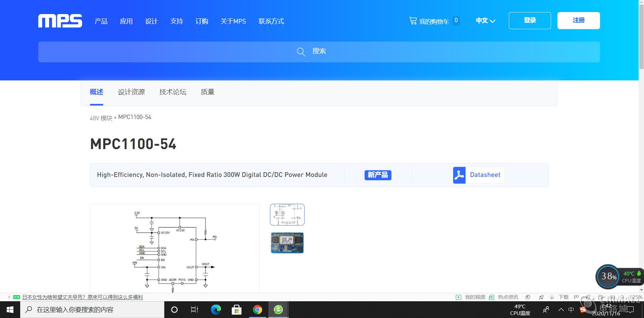Open 热点资讯 in status bar
The width and height of the screenshot is (644, 318).
(504, 297)
